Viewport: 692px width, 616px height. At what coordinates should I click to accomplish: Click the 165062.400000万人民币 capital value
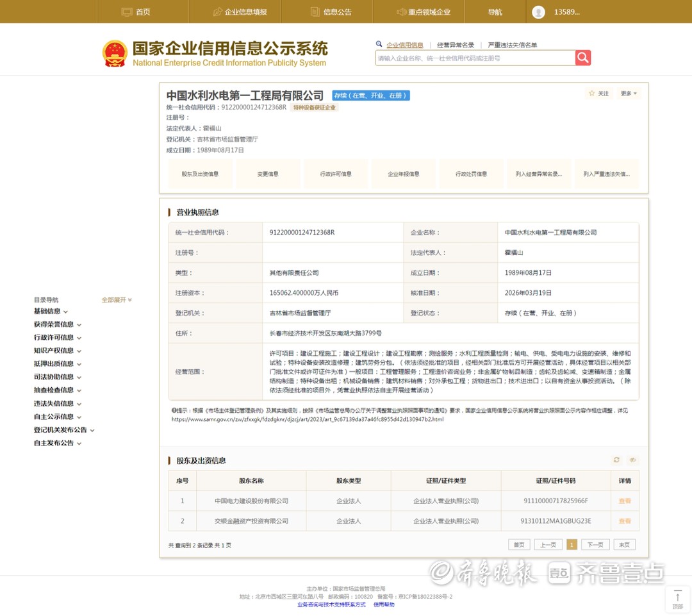(x=304, y=293)
